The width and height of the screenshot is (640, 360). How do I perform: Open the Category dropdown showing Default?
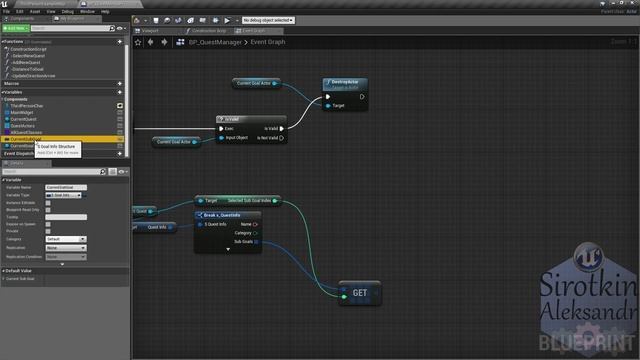pos(66,239)
